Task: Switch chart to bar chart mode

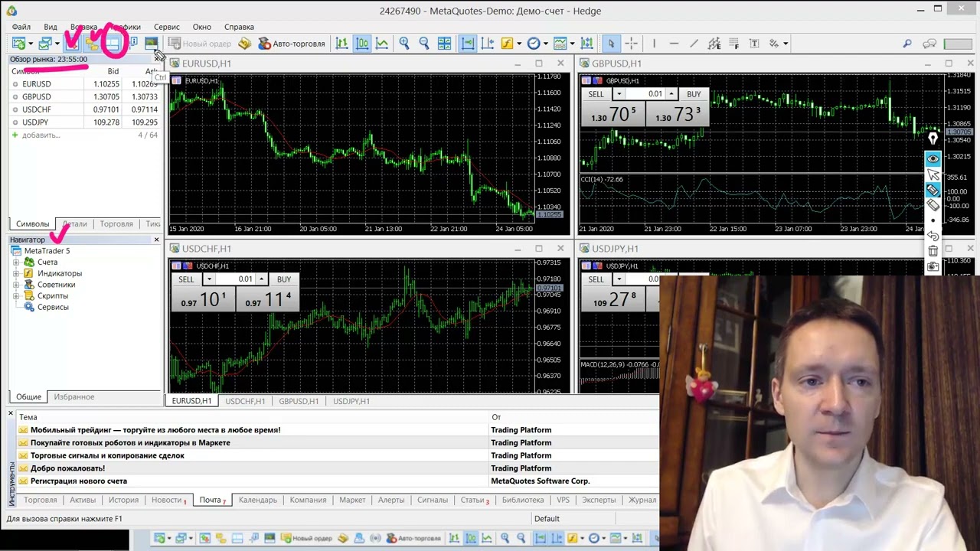Action: (341, 44)
